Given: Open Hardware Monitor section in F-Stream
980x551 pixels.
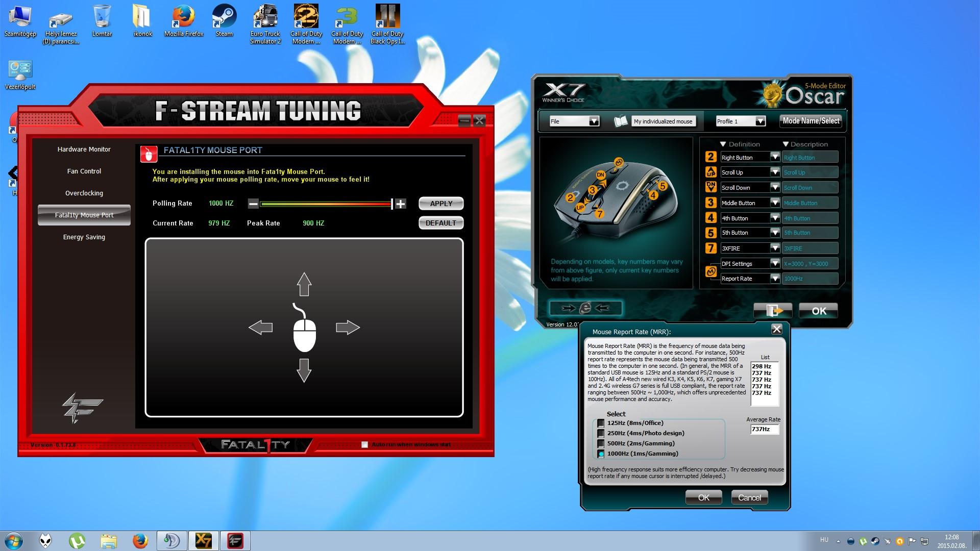Looking at the screenshot, I should pos(84,149).
